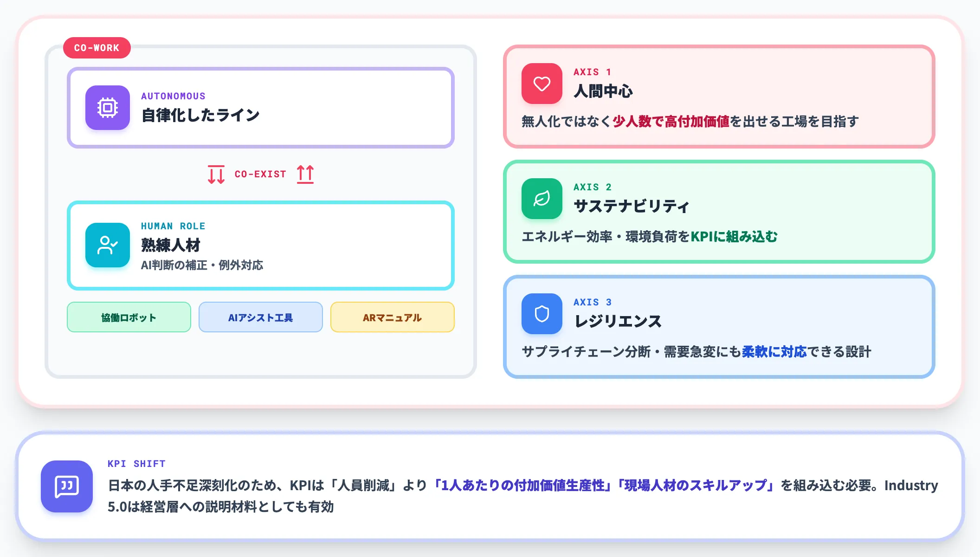Image resolution: width=980 pixels, height=557 pixels.
Task: Click the up arrows right of CO-EXIST
Action: pyautogui.click(x=305, y=175)
